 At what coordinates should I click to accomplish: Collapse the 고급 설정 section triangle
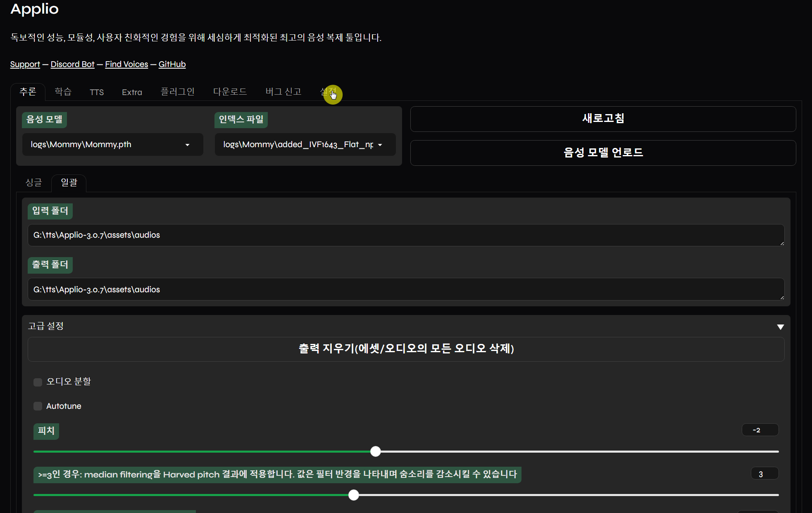(x=780, y=327)
